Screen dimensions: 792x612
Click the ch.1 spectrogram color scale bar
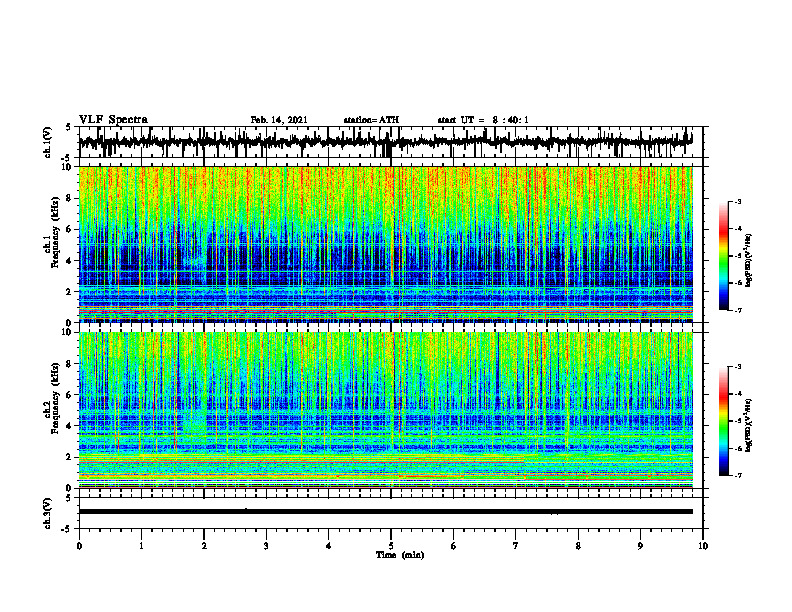(724, 256)
